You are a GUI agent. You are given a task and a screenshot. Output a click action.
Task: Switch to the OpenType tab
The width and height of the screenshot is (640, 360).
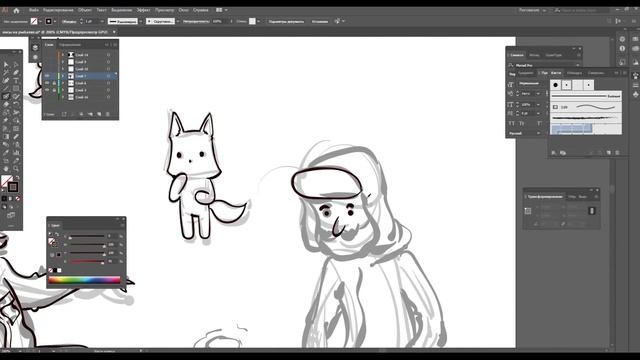pyautogui.click(x=553, y=55)
